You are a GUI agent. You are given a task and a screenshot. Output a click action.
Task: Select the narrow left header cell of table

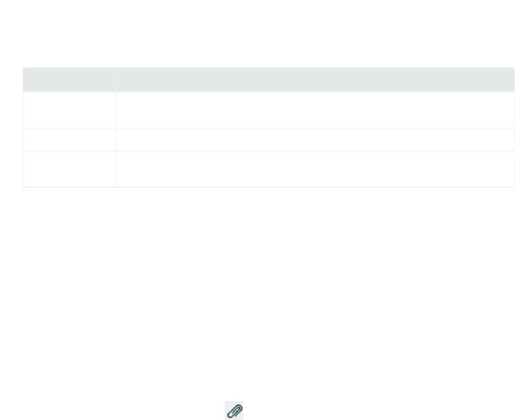(69, 80)
